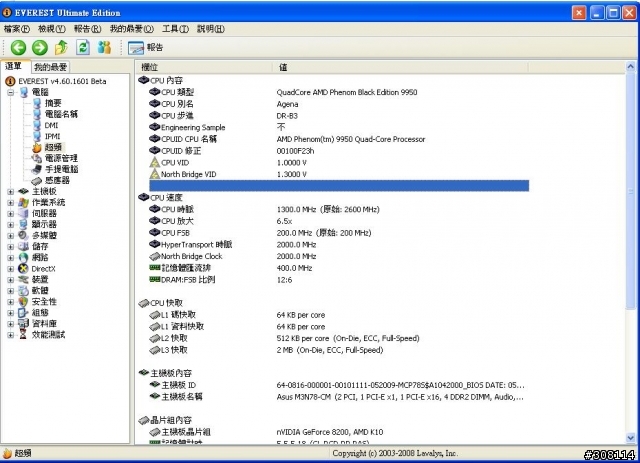Select the HyperTransport 時脈 row
The width and height of the screenshot is (640, 463).
coord(339,245)
